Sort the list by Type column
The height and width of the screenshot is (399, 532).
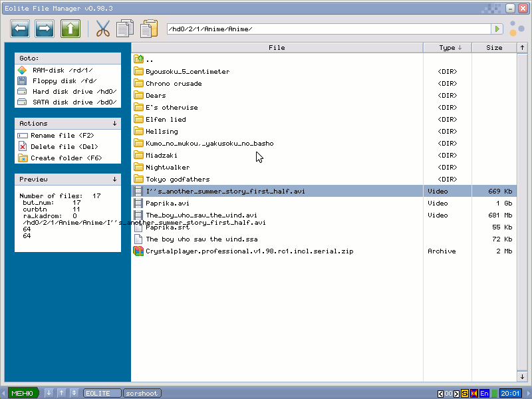tap(450, 48)
